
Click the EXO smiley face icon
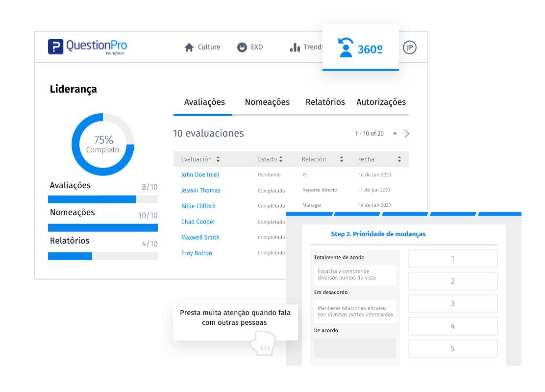point(242,48)
